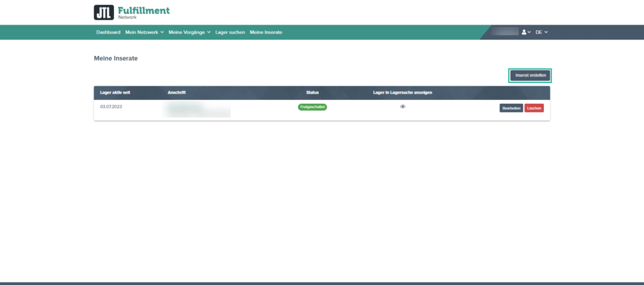644x285 pixels.
Task: Expand the Mein Netzwerk dropdown
Action: click(x=145, y=32)
